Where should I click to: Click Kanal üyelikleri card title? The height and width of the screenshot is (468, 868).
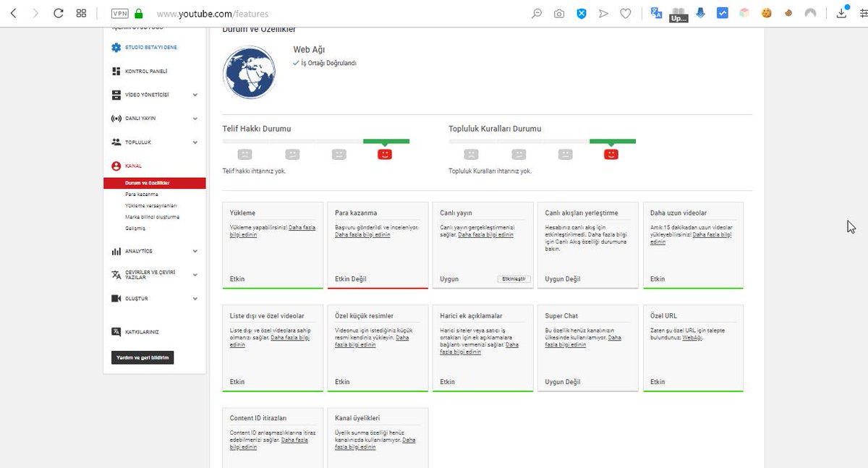point(357,418)
